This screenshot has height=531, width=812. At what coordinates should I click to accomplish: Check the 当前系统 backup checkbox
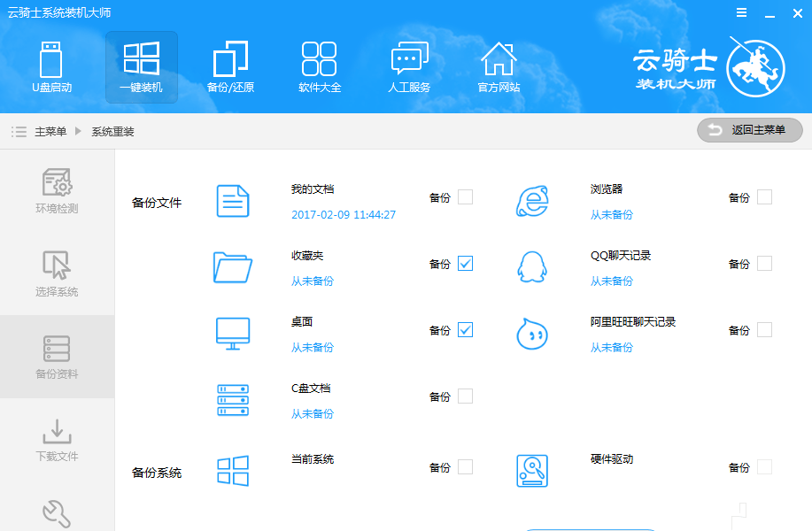point(465,467)
